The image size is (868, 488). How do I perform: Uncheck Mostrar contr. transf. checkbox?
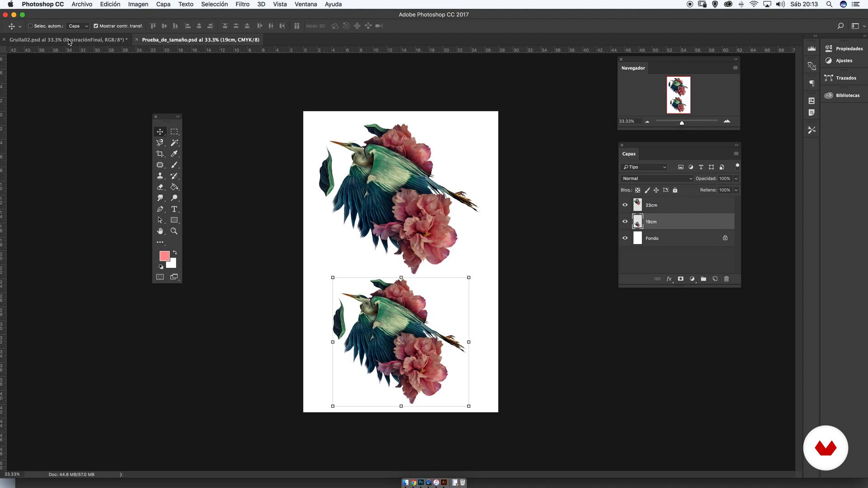click(96, 26)
